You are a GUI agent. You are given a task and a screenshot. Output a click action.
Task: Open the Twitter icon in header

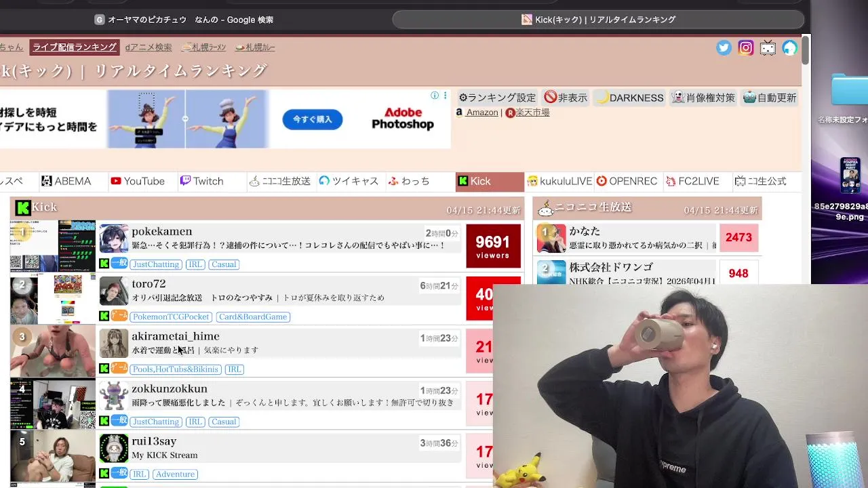(x=724, y=47)
